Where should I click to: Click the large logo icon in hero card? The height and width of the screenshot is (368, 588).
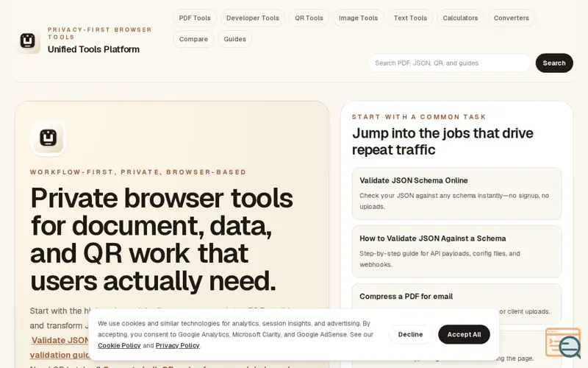48,138
